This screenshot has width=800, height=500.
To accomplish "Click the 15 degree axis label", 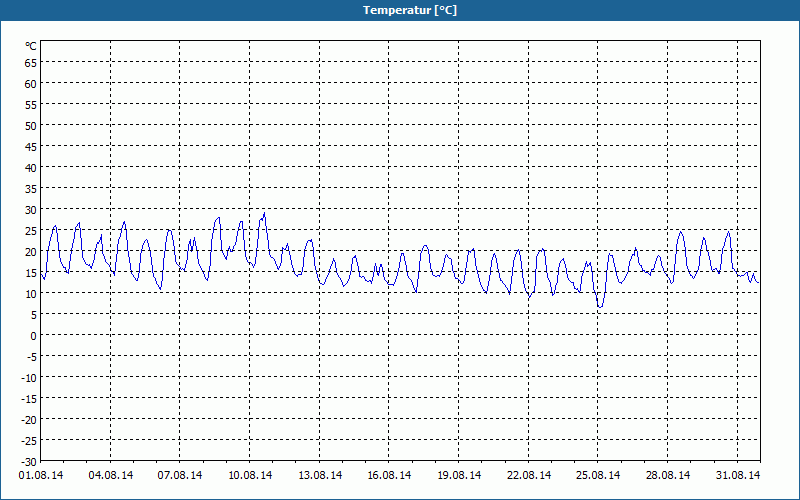I will (31, 272).
